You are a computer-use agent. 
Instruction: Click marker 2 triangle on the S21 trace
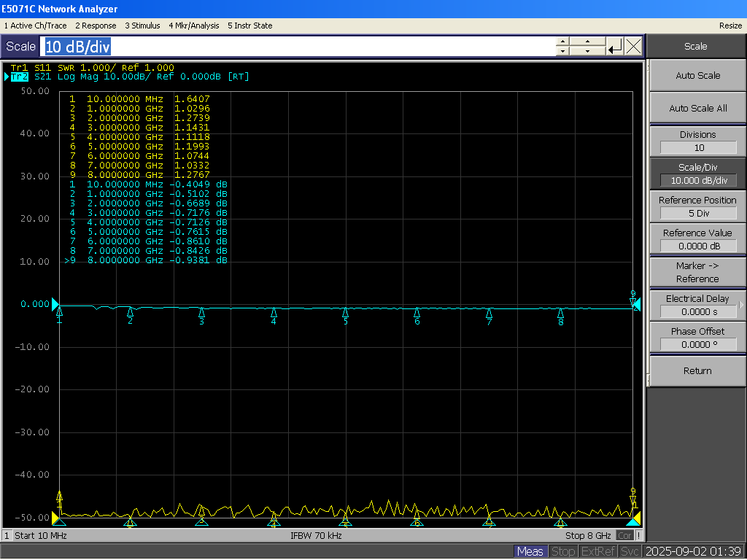coord(130,312)
